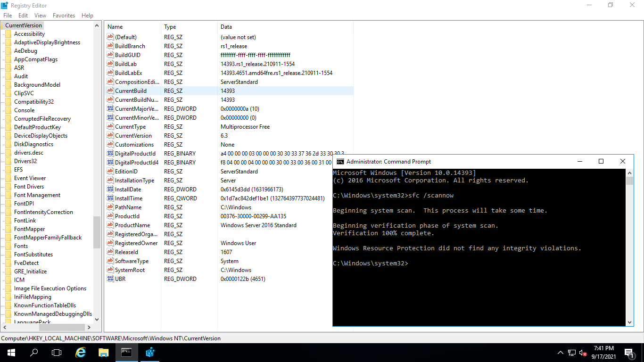Select the Event Viewer key
The image size is (644, 362).
point(30,178)
